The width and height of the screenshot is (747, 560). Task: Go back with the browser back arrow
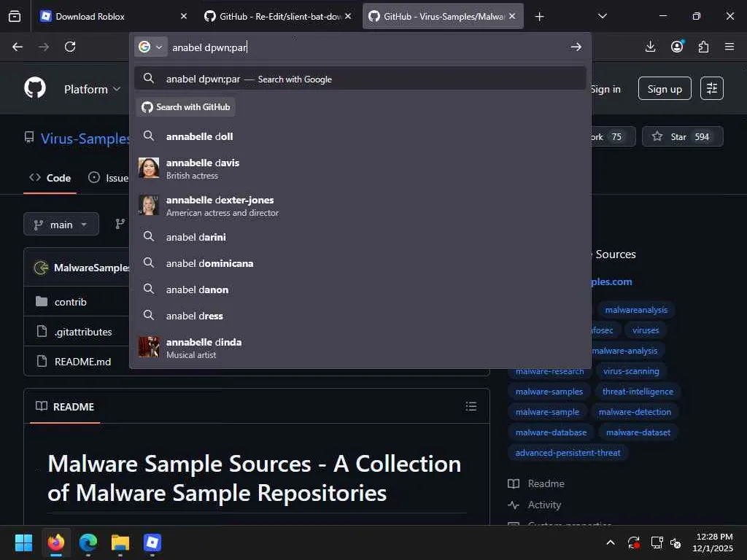click(x=18, y=47)
